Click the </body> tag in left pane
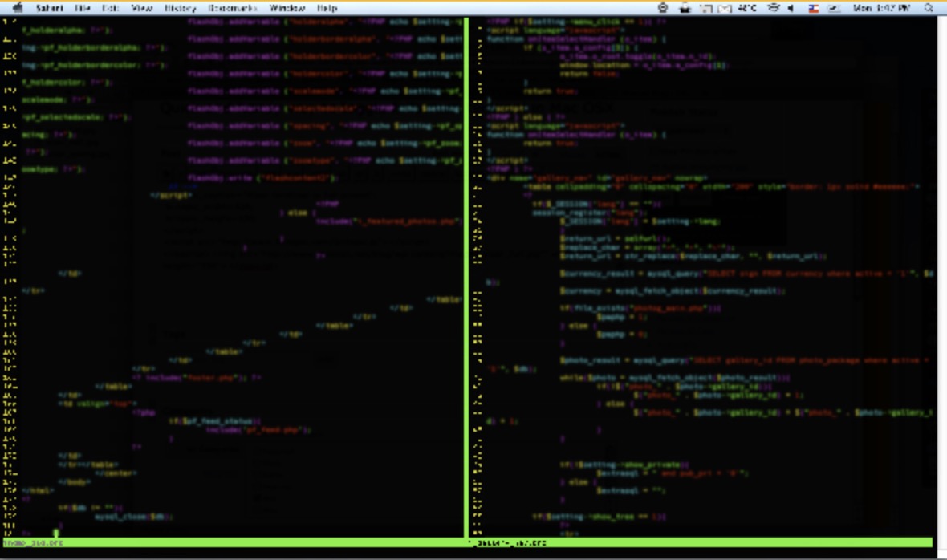The height and width of the screenshot is (560, 947). click(75, 482)
